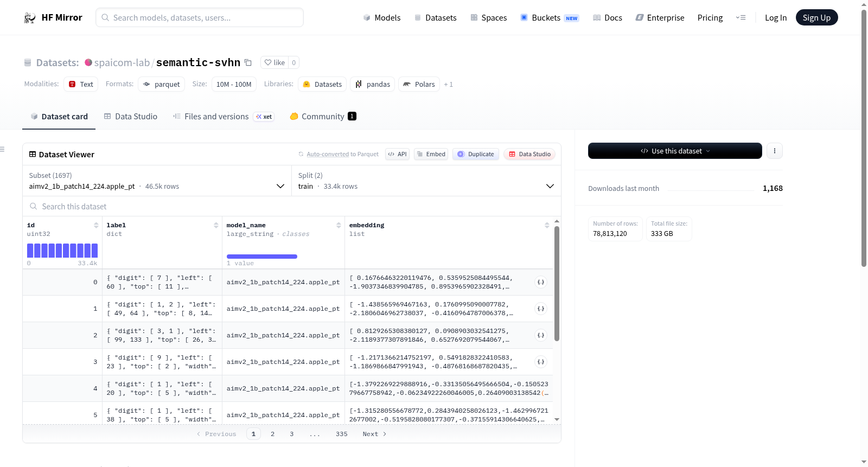This screenshot has width=868, height=467.
Task: Open Docs in top navigation
Action: point(608,18)
